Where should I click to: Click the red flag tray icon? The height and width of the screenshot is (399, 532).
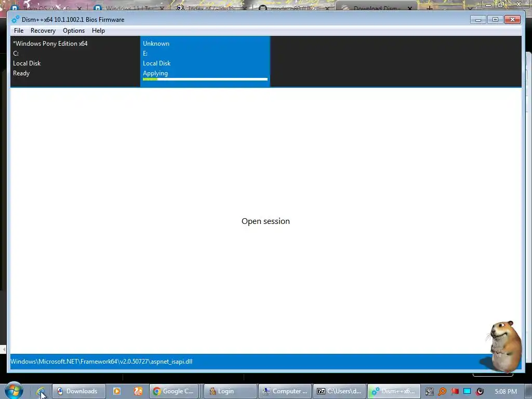455,392
